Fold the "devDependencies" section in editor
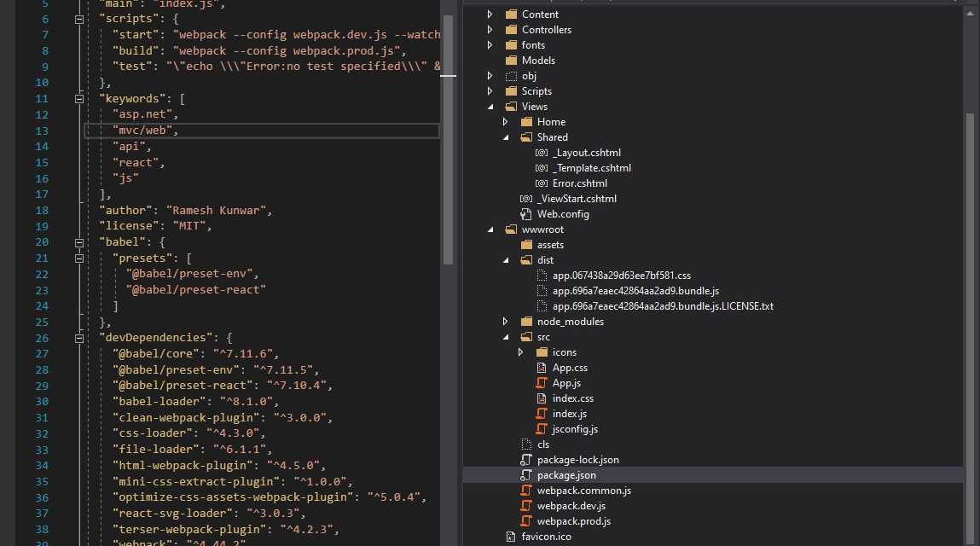Viewport: 980px width, 546px height. (x=78, y=338)
